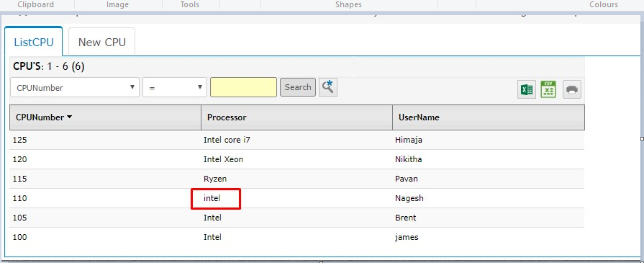Sort by the UserName column header

419,117
